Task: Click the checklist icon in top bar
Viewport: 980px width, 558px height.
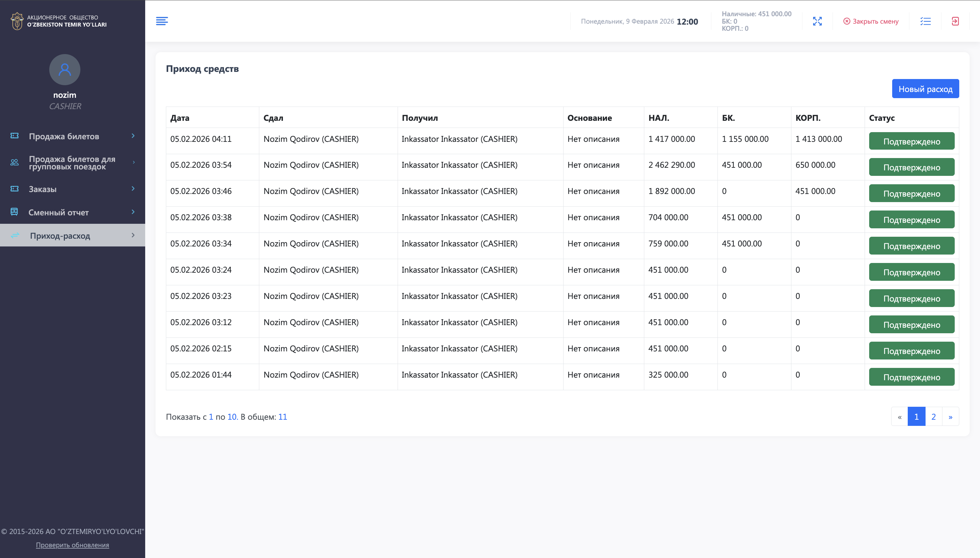Action: (925, 21)
